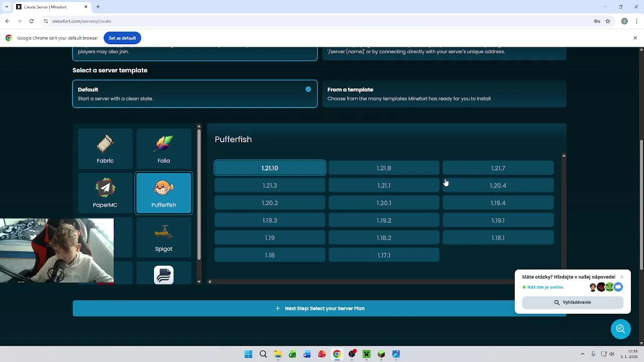
Task: Click Next Step: Select your Server Plan
Action: pyautogui.click(x=319, y=308)
